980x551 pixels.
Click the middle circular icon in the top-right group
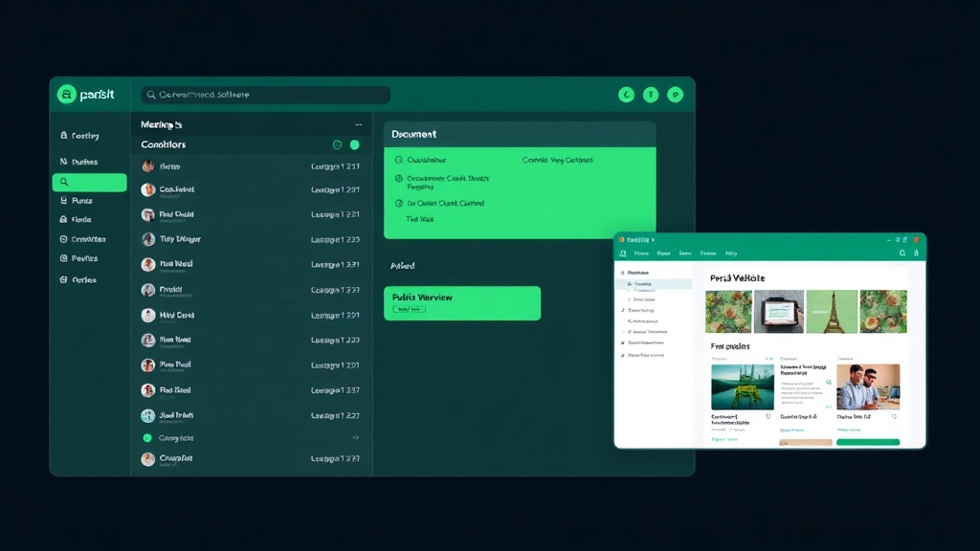(x=652, y=95)
